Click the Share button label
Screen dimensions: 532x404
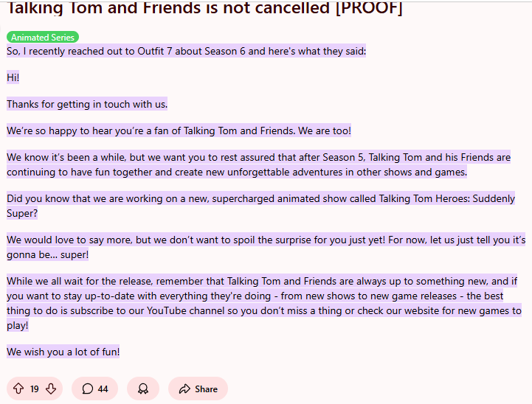click(x=206, y=389)
